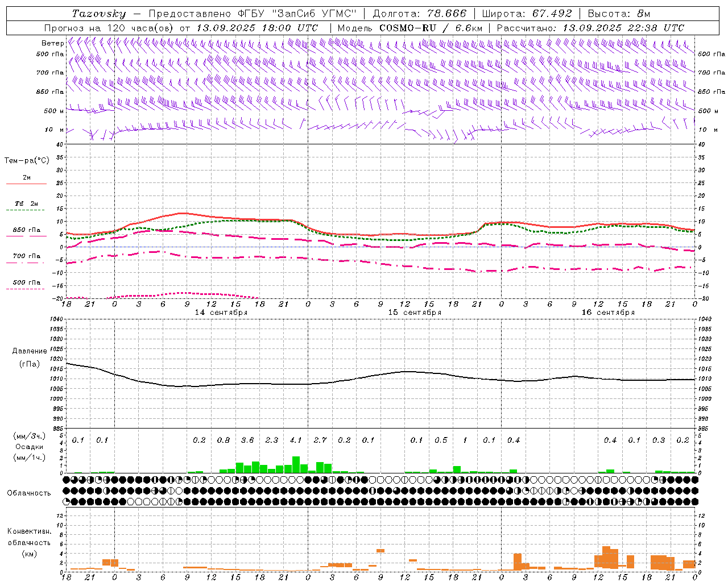The width and height of the screenshot is (728, 582).
Task: Click the "Ветер" wind panel label
Action: 52,43
